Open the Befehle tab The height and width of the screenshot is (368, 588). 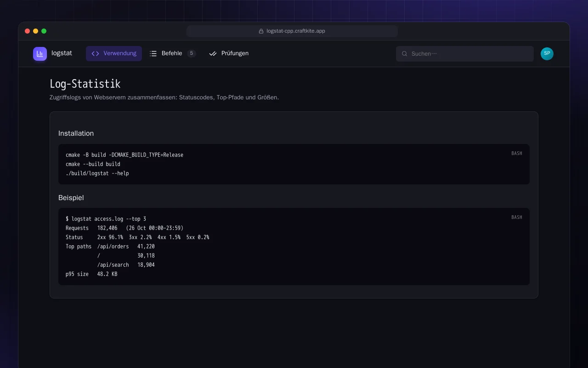pyautogui.click(x=173, y=53)
